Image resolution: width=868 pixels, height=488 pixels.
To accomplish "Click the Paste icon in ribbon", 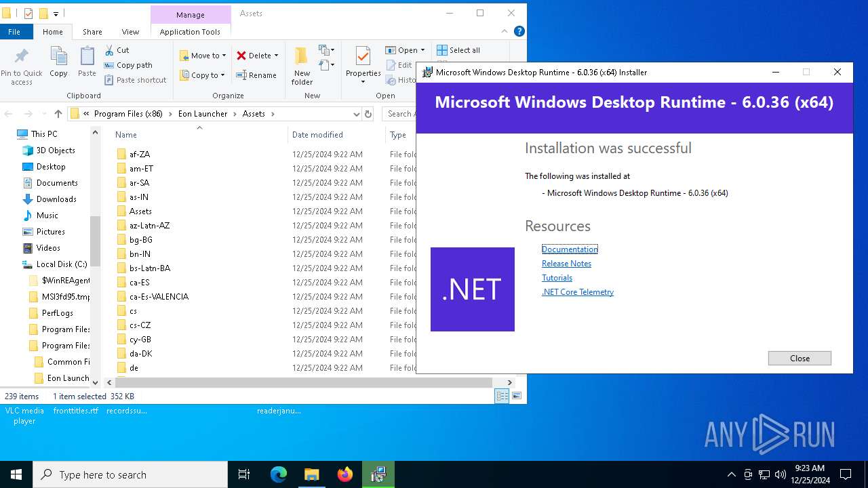I will coord(87,57).
